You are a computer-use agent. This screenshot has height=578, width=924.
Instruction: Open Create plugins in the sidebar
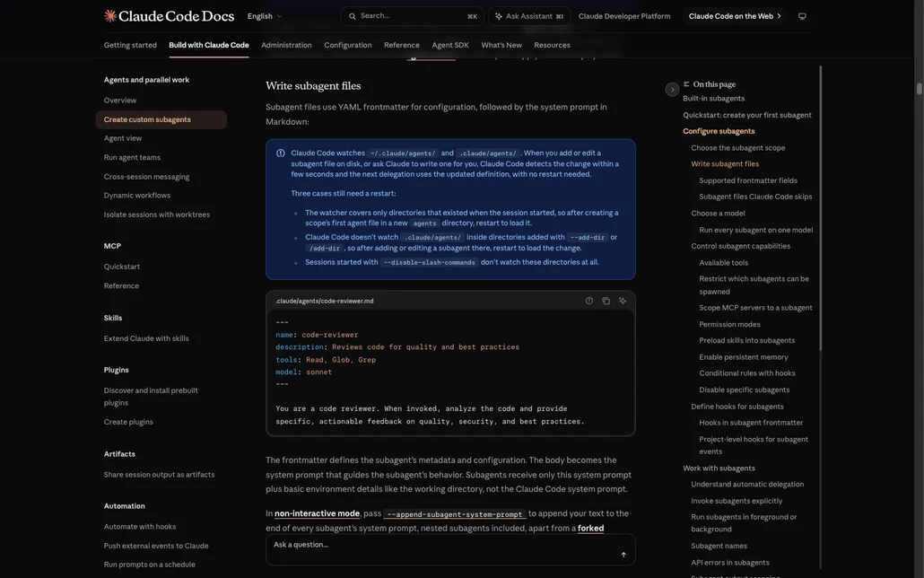pyautogui.click(x=128, y=423)
